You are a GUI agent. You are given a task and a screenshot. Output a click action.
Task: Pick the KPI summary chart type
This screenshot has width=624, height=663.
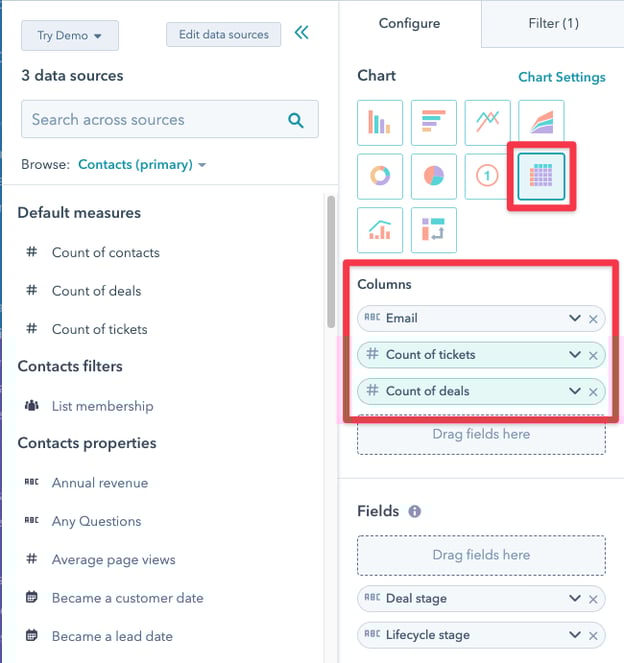coord(487,176)
